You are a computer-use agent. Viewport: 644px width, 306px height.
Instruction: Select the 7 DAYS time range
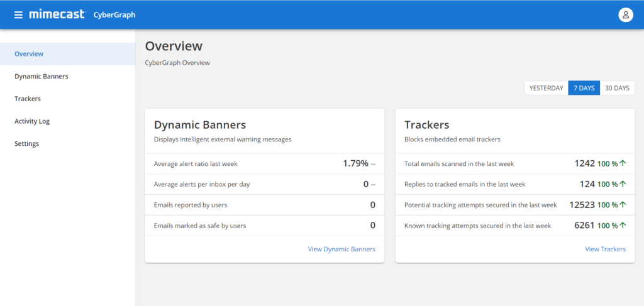[x=584, y=88]
